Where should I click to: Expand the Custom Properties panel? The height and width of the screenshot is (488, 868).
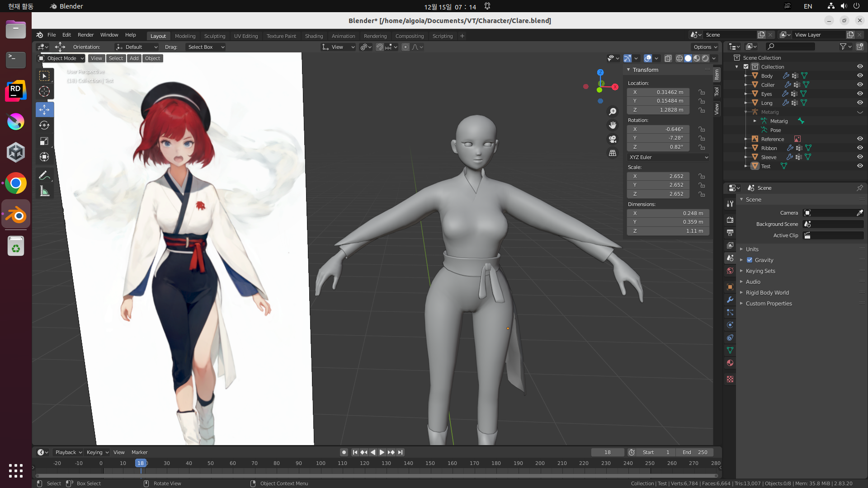(769, 303)
